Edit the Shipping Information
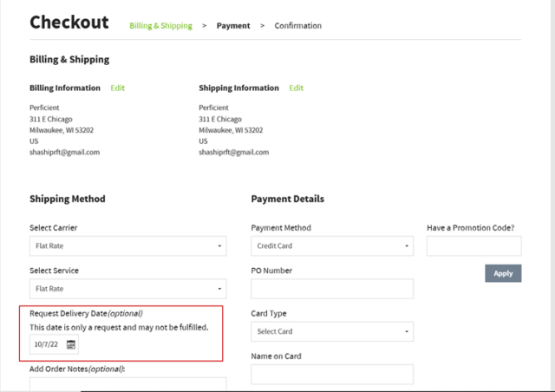 (297, 88)
